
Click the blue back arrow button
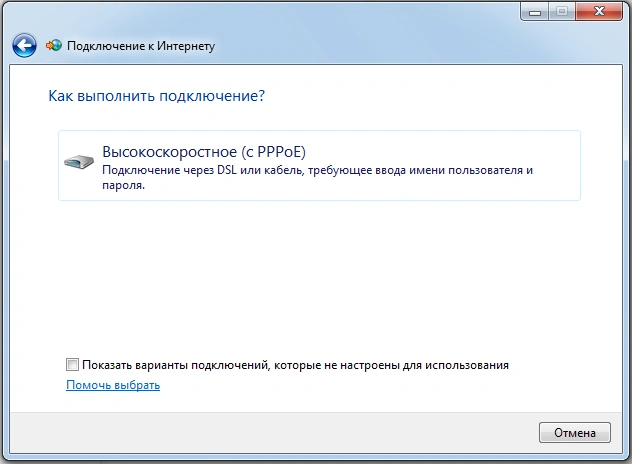(24, 45)
